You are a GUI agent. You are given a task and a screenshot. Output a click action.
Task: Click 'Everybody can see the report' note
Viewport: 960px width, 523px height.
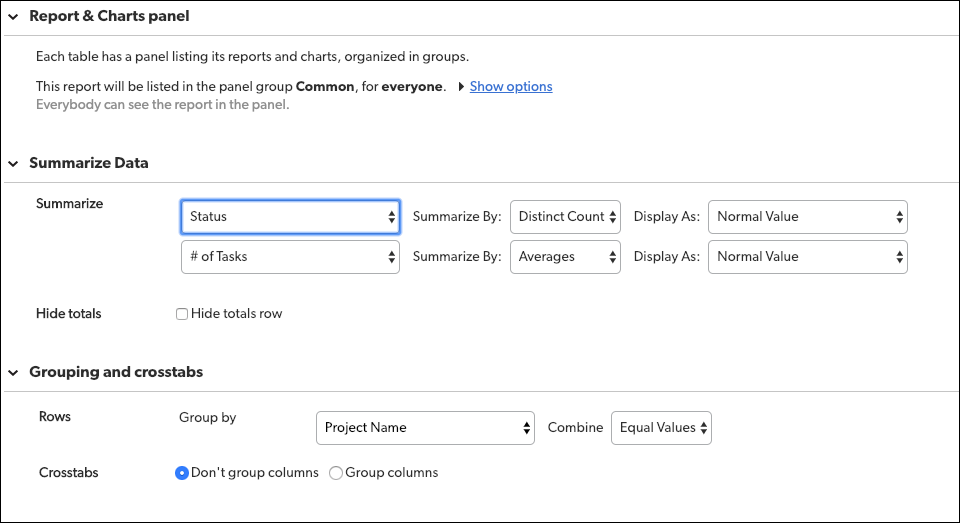162,105
